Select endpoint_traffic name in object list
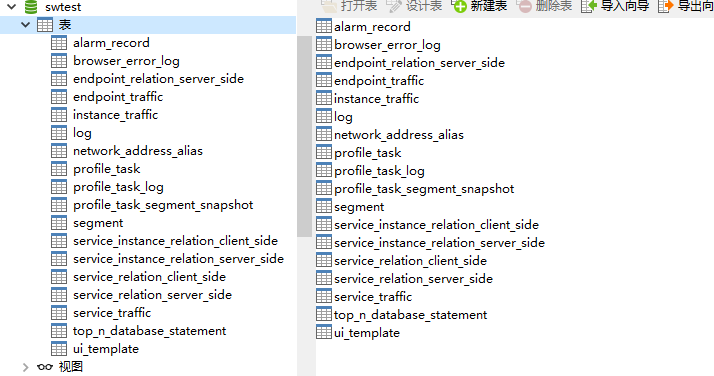 (379, 81)
